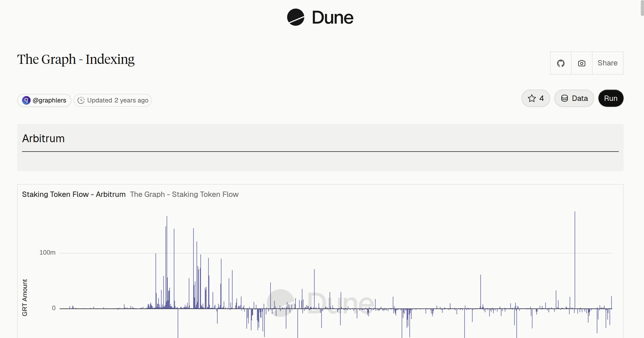Click the Arbitrum section heading

pos(43,138)
